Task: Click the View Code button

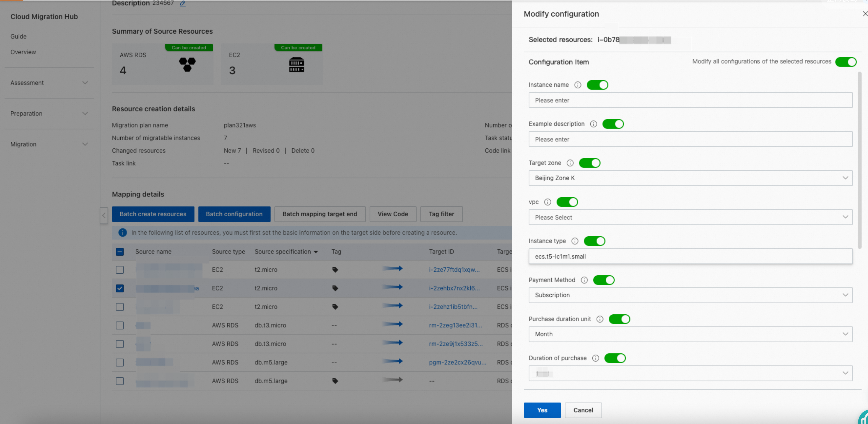Action: point(393,214)
